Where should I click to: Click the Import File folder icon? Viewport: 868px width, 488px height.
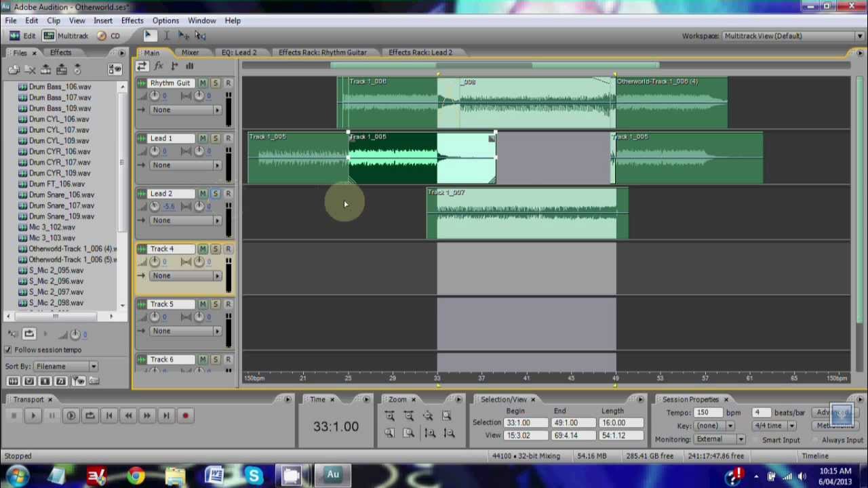pyautogui.click(x=14, y=69)
